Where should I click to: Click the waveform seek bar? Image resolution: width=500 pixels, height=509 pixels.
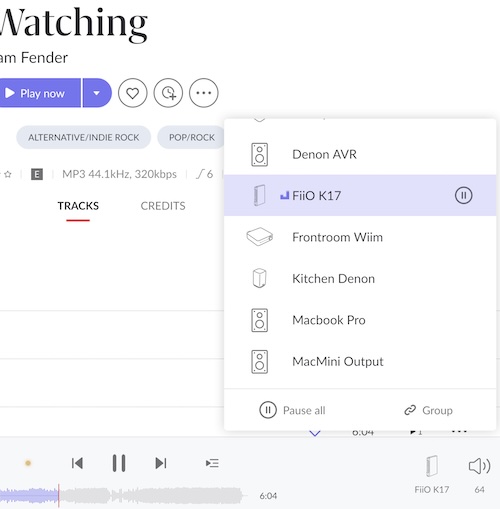tap(122, 495)
